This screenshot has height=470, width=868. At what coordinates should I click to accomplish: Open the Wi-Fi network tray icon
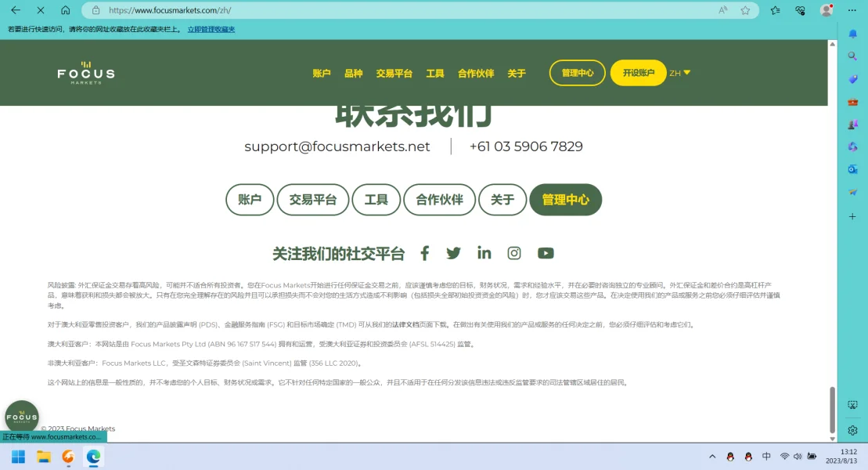784,457
